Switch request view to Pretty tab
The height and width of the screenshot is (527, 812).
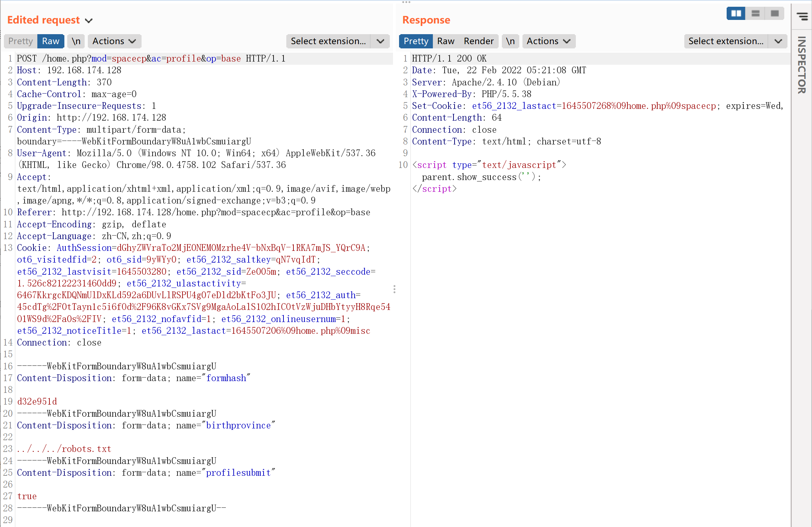tap(21, 41)
